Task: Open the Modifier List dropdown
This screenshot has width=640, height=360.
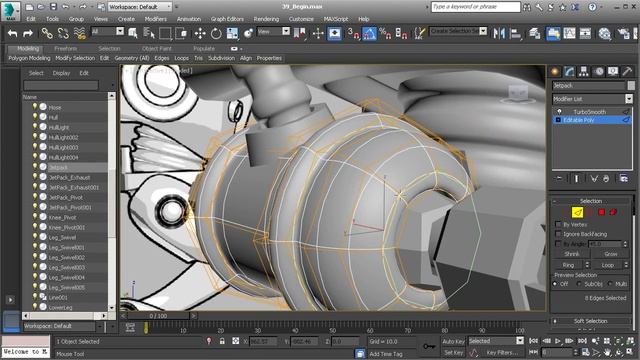Action: point(592,99)
